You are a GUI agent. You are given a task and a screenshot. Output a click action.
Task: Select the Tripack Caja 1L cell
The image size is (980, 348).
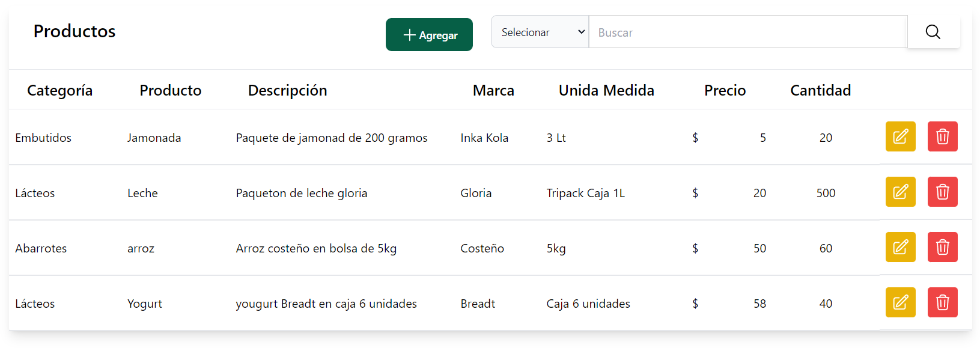[x=586, y=193]
